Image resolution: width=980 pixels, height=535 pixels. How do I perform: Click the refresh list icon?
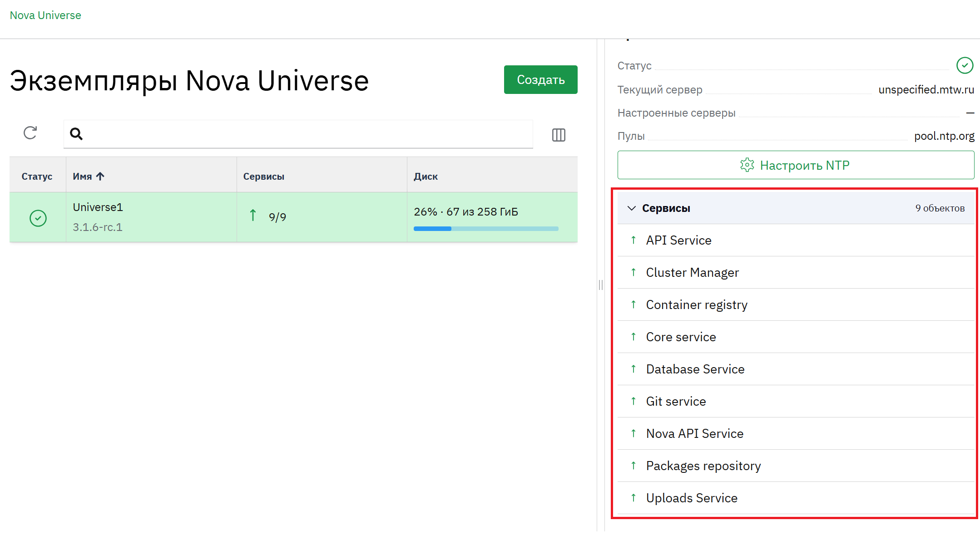pyautogui.click(x=30, y=133)
